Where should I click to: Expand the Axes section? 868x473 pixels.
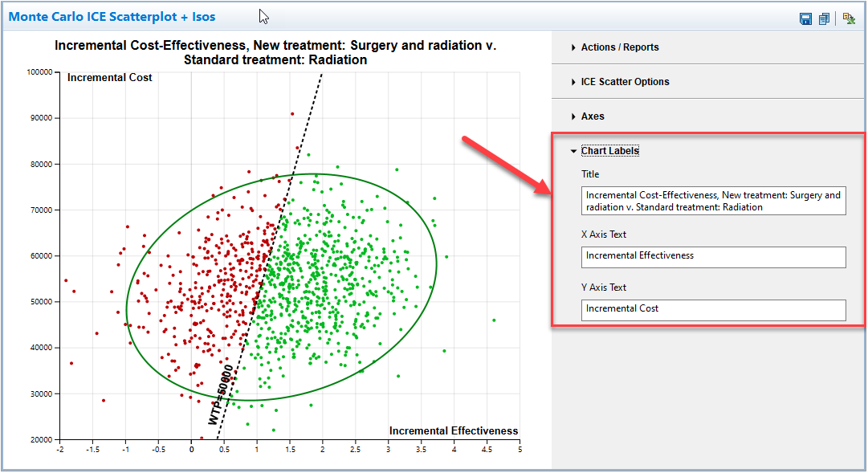point(593,116)
